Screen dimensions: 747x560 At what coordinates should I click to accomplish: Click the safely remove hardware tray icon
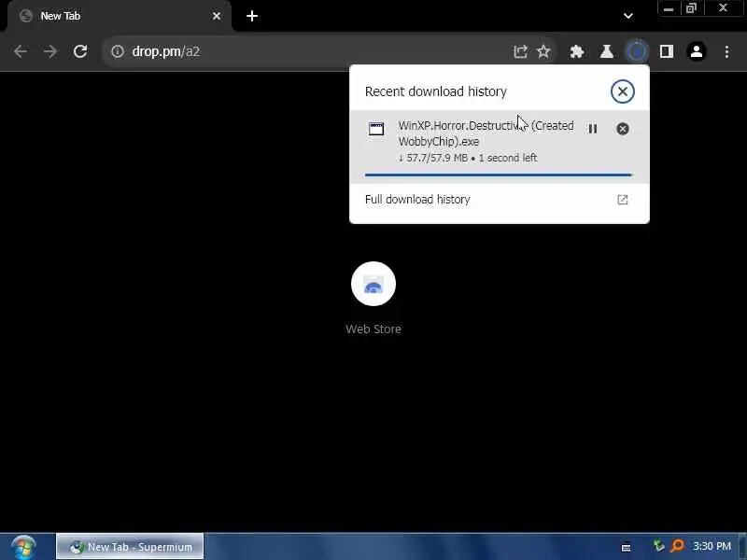[658, 546]
